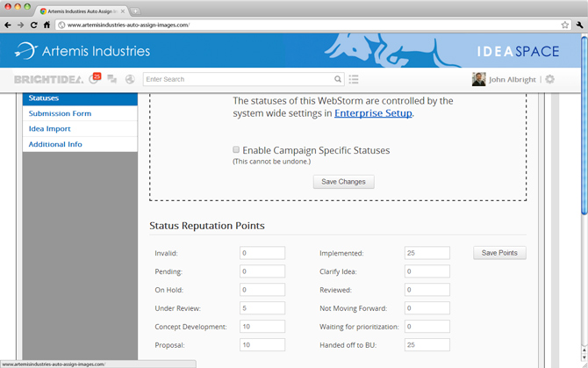Open Submission Form sidebar item

pyautogui.click(x=80, y=113)
